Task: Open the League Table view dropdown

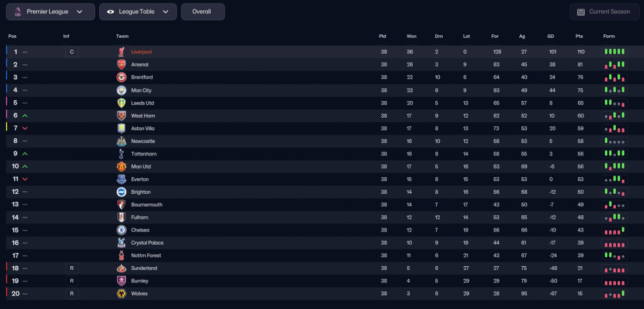Action: (x=138, y=12)
